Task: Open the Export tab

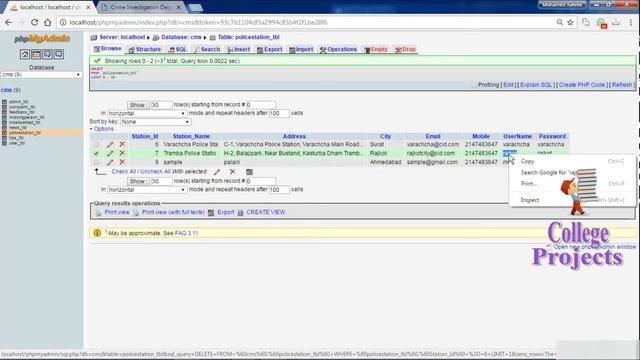Action: (270, 49)
